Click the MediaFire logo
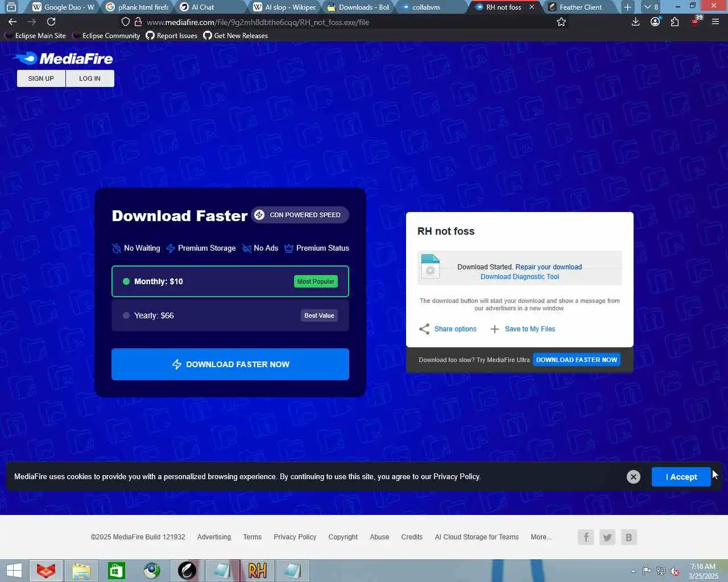This screenshot has width=728, height=582. click(63, 59)
